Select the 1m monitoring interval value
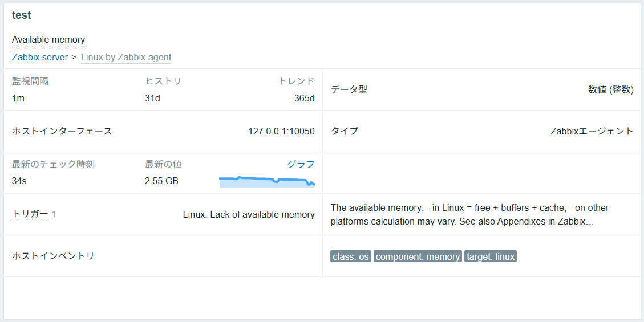Viewport: 644px width, 322px height. pos(18,99)
